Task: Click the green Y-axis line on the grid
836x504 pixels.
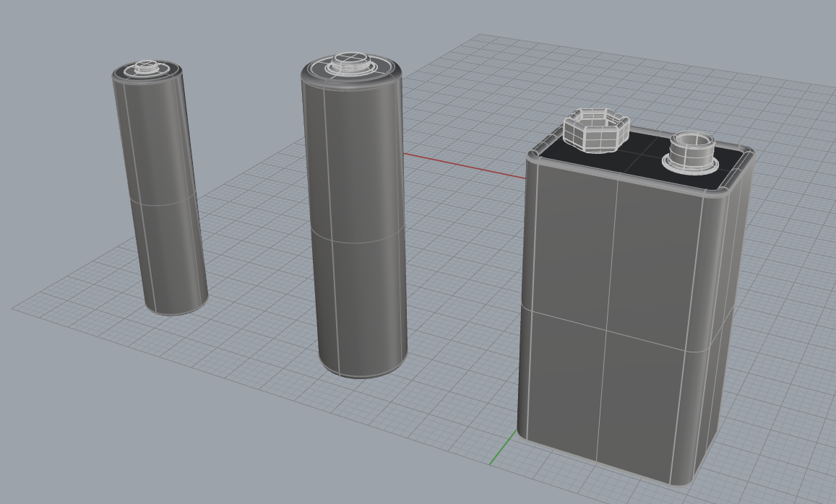Action: pyautogui.click(x=504, y=448)
